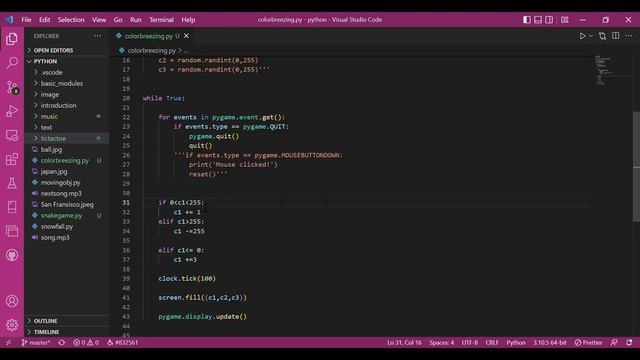Viewport: 640px width, 360px height.
Task: Open notifications bell in status bar
Action: (629, 342)
